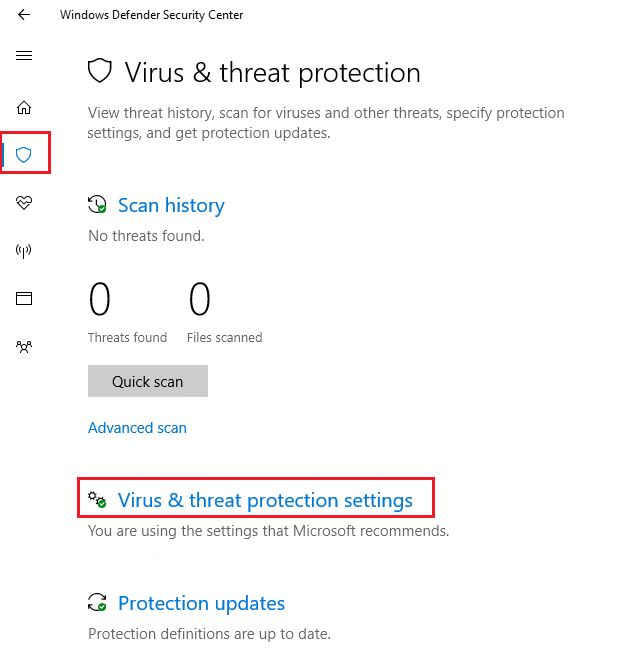Click the shield icon beside page heading
636x663 pixels.
(x=100, y=72)
